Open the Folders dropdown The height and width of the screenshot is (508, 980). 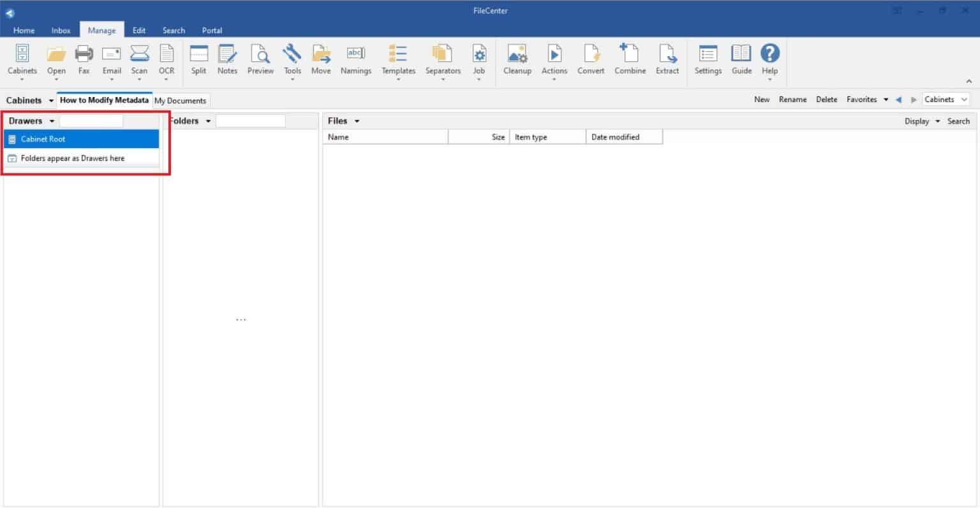(x=208, y=121)
